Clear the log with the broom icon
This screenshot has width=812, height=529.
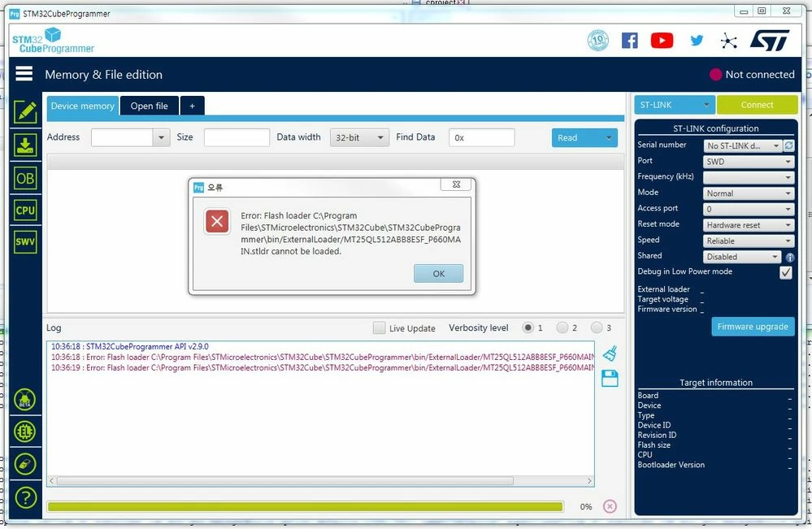click(x=610, y=354)
